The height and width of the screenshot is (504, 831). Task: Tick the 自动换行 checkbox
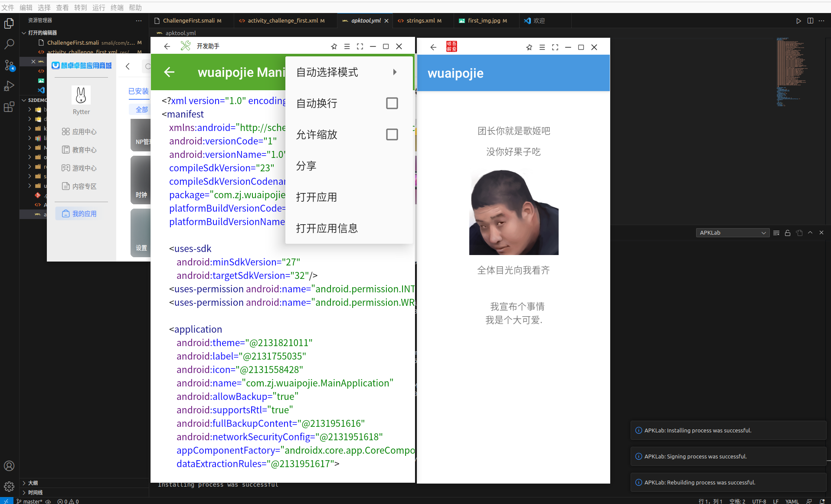tap(392, 103)
